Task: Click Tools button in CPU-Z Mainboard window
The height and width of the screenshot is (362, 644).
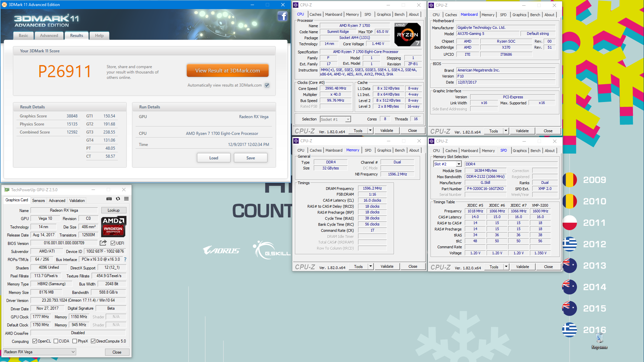Action: point(493,131)
